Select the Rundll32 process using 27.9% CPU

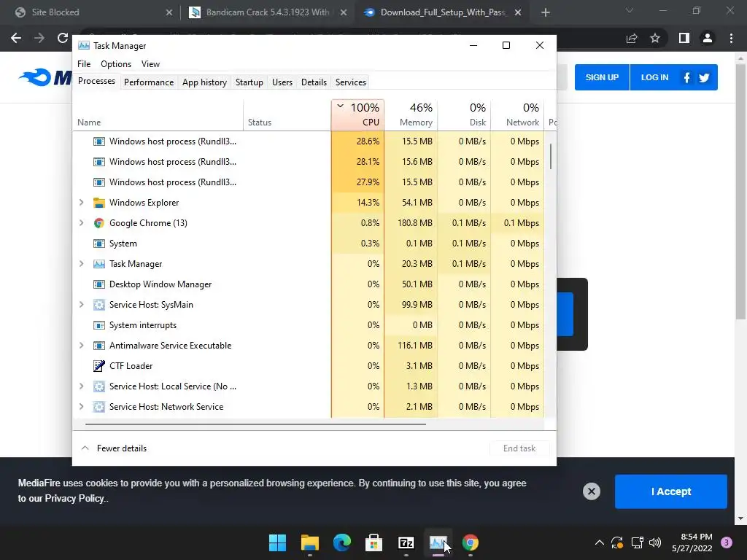tap(309, 182)
